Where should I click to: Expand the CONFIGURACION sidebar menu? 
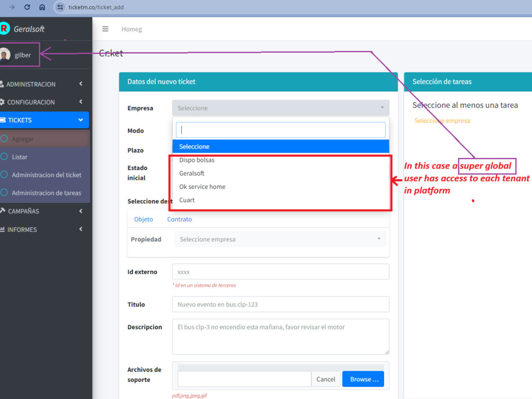click(x=44, y=102)
